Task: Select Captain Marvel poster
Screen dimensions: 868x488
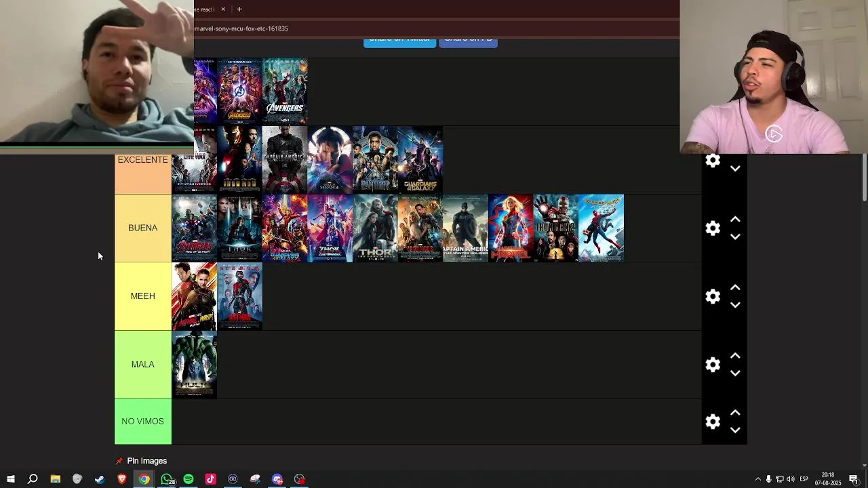Action: pos(511,228)
